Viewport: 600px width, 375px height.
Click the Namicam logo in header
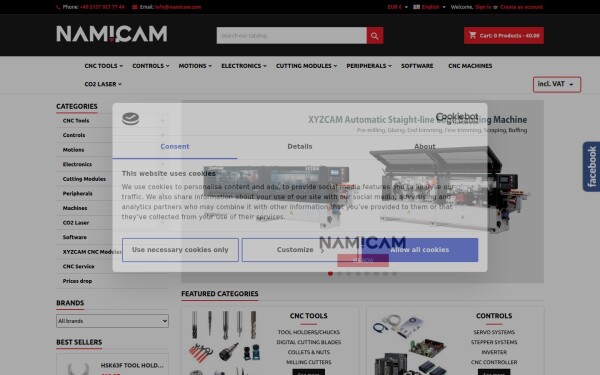tap(111, 34)
